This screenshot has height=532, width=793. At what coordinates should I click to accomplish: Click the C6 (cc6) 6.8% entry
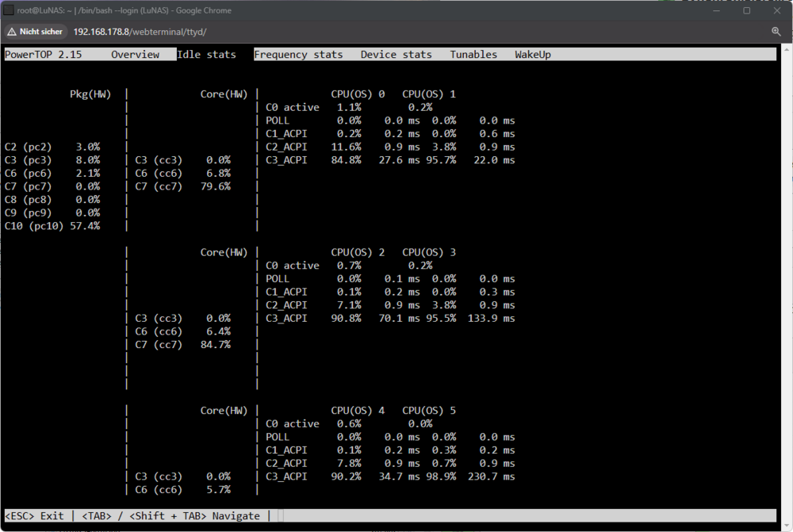[x=182, y=173]
